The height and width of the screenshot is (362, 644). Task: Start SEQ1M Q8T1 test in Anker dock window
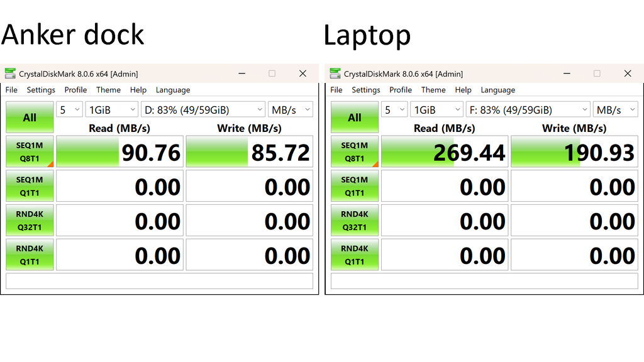pos(30,151)
